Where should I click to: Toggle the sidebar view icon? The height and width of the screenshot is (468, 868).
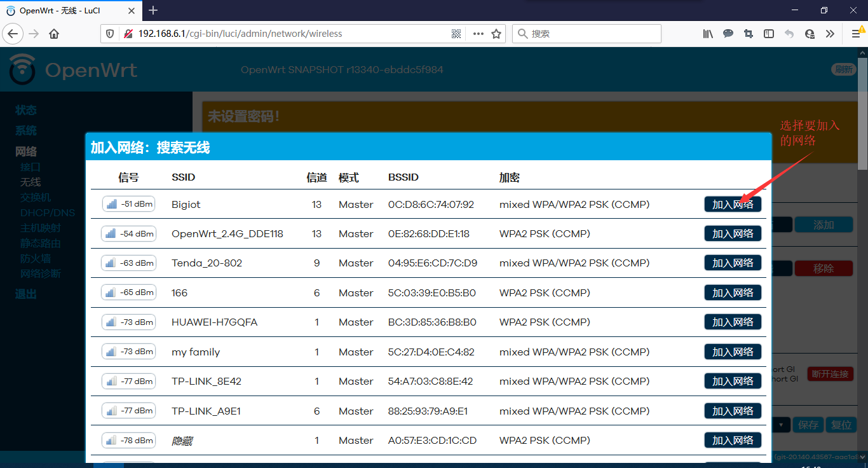tap(769, 34)
